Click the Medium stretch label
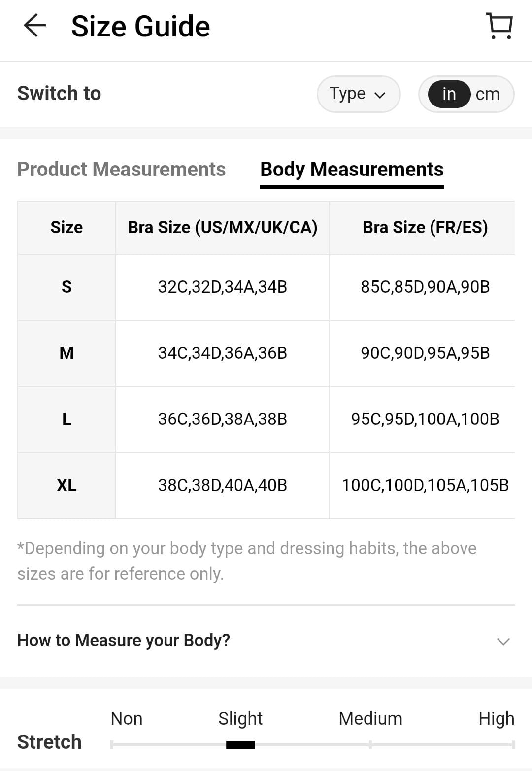 [370, 718]
